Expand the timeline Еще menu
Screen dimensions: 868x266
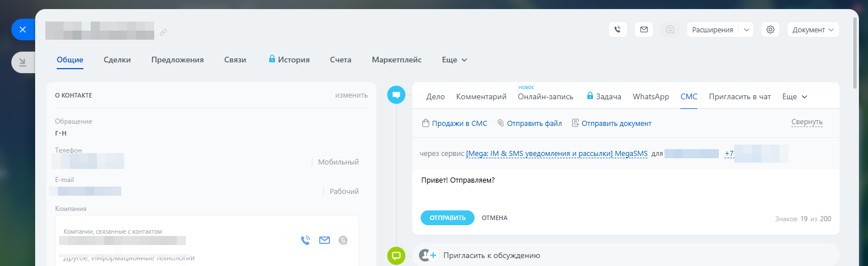pos(795,96)
